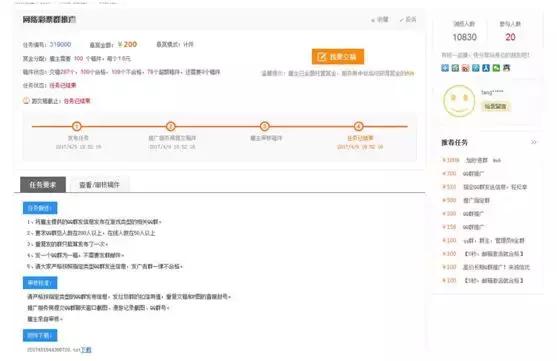Click the ¥200 reward amount
The height and width of the screenshot is (361, 557).
127,44
